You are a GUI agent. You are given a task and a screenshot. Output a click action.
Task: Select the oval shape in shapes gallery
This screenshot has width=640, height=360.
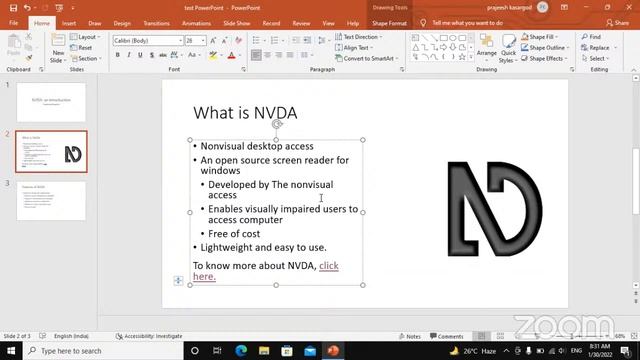[453, 38]
